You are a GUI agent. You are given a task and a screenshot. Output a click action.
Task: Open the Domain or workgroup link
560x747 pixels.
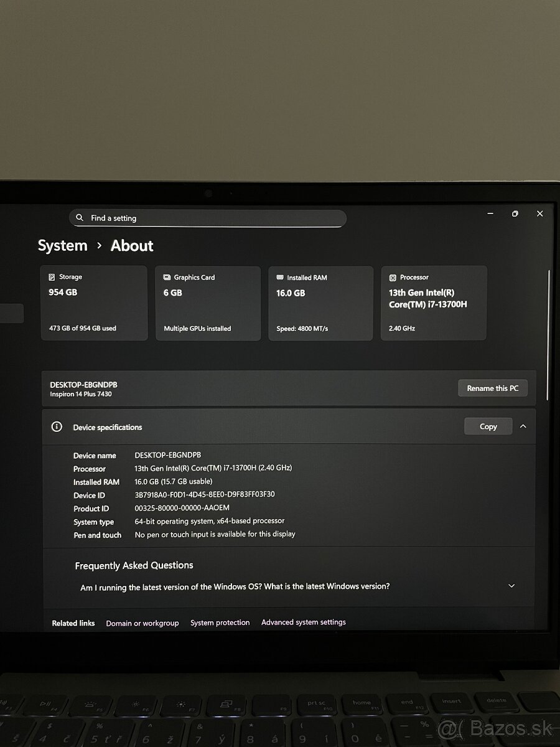[142, 623]
